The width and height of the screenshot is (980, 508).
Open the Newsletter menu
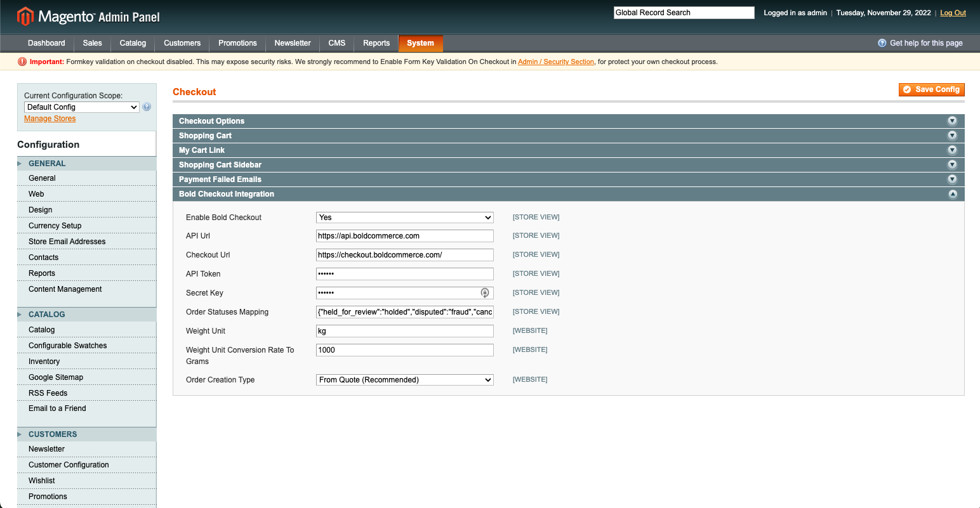293,43
